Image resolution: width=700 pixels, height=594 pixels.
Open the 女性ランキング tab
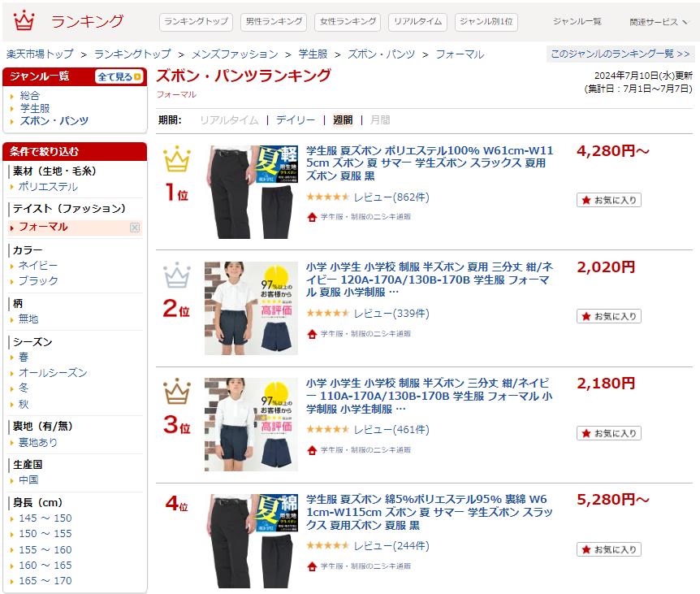[348, 22]
